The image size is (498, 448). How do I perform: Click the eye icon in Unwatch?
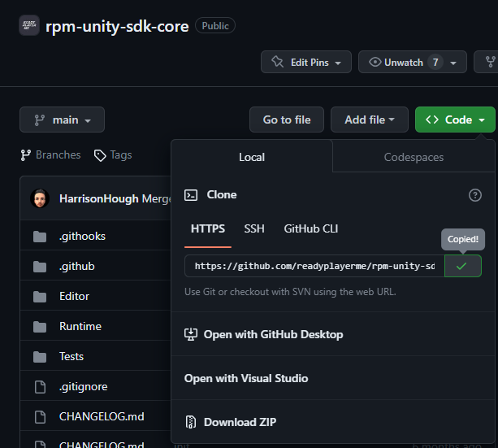(x=375, y=62)
